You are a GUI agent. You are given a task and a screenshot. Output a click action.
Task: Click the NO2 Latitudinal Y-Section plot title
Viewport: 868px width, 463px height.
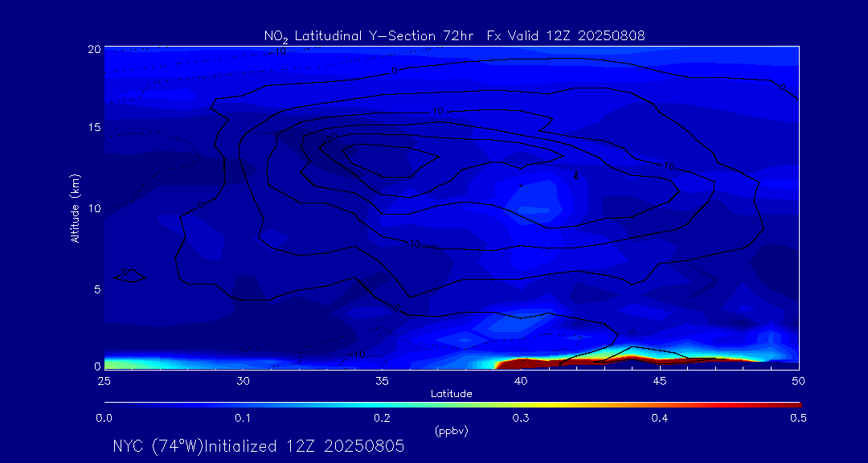click(x=454, y=35)
